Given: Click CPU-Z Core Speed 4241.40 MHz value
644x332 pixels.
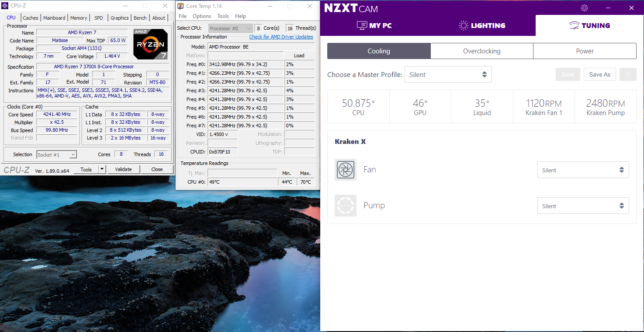Looking at the screenshot, I should pyautogui.click(x=57, y=114).
